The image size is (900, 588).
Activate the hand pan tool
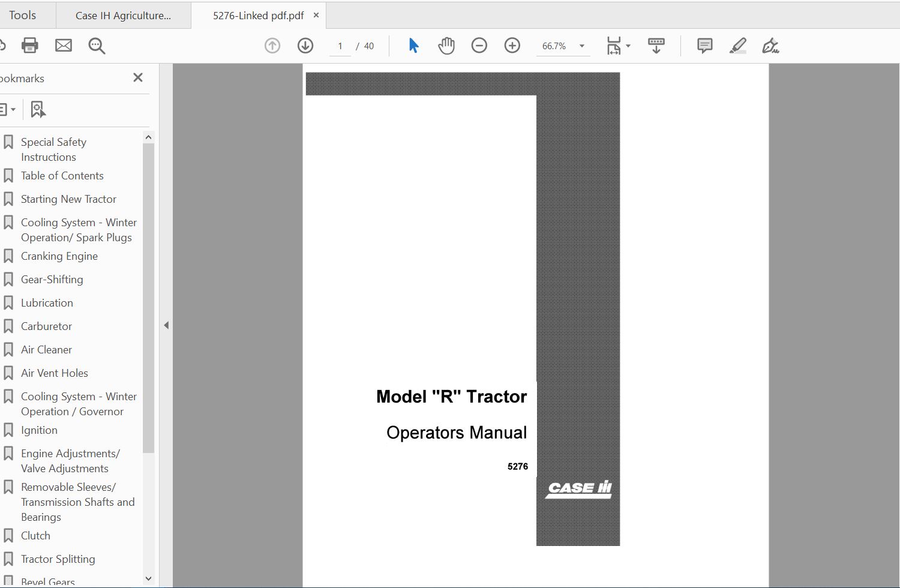[x=446, y=46]
